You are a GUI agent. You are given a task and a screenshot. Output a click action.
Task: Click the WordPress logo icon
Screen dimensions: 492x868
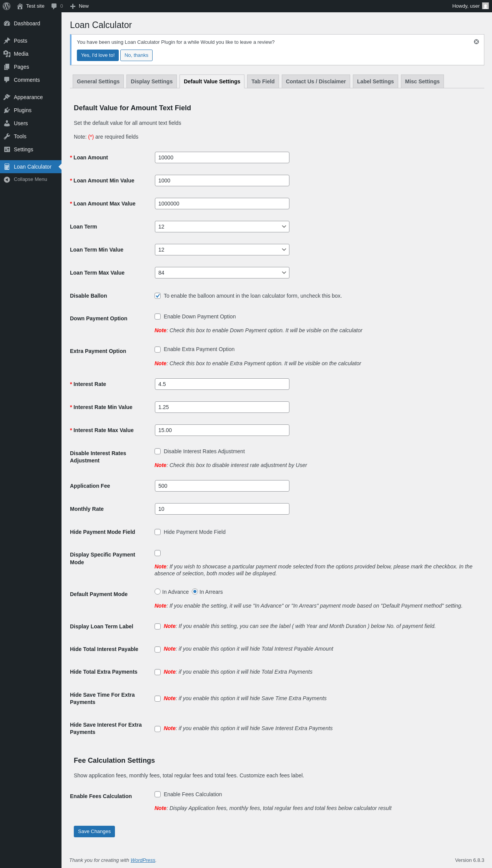(x=7, y=6)
